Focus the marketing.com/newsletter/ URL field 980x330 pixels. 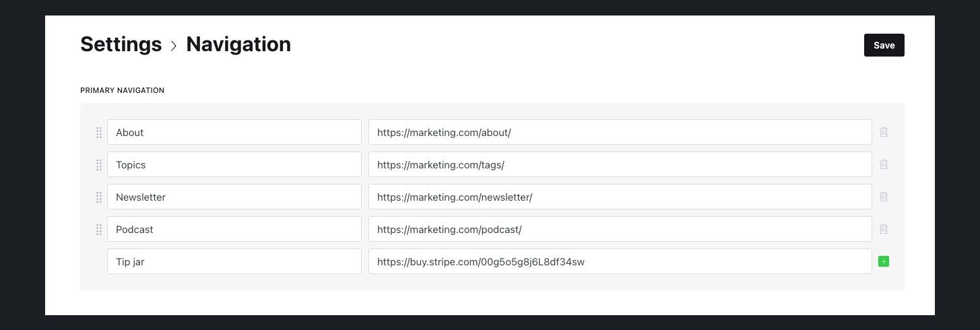(x=620, y=197)
